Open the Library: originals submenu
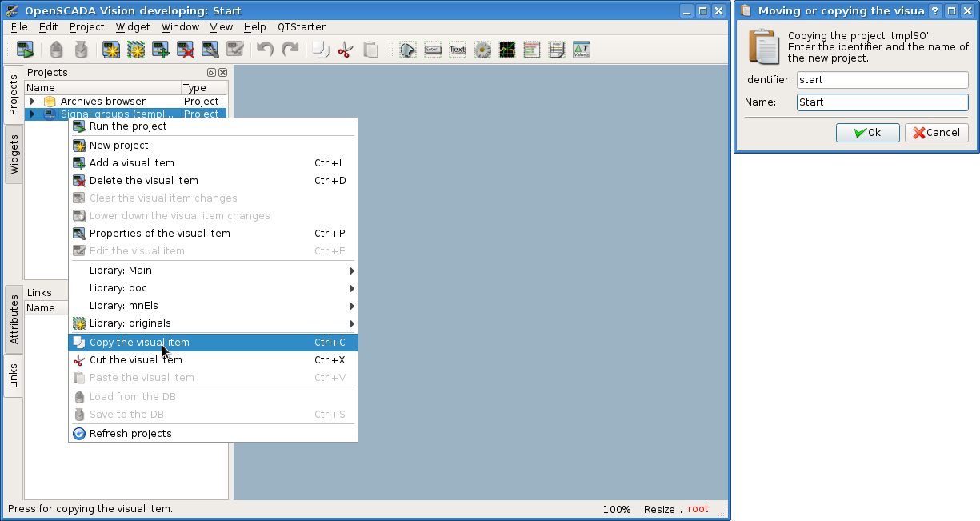The width and height of the screenshot is (980, 521). click(213, 323)
